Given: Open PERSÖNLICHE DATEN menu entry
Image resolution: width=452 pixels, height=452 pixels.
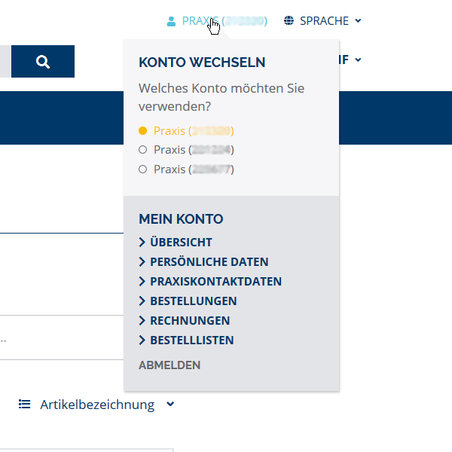Looking at the screenshot, I should (x=209, y=262).
